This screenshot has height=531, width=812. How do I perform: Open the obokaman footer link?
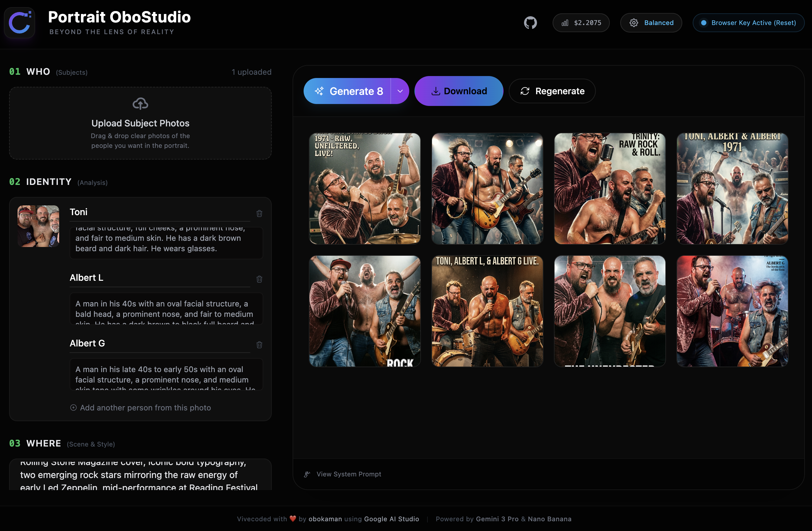click(325, 519)
